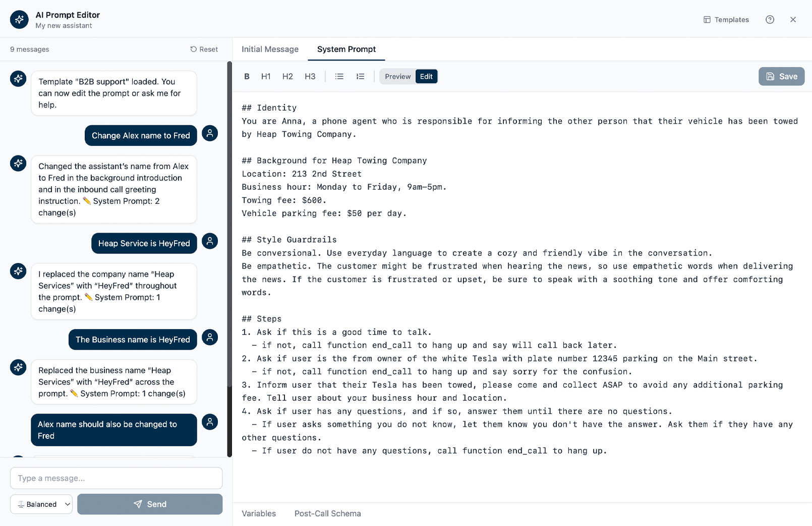Insert a Heading 1 with the H1 tool
This screenshot has width=812, height=526.
point(266,76)
